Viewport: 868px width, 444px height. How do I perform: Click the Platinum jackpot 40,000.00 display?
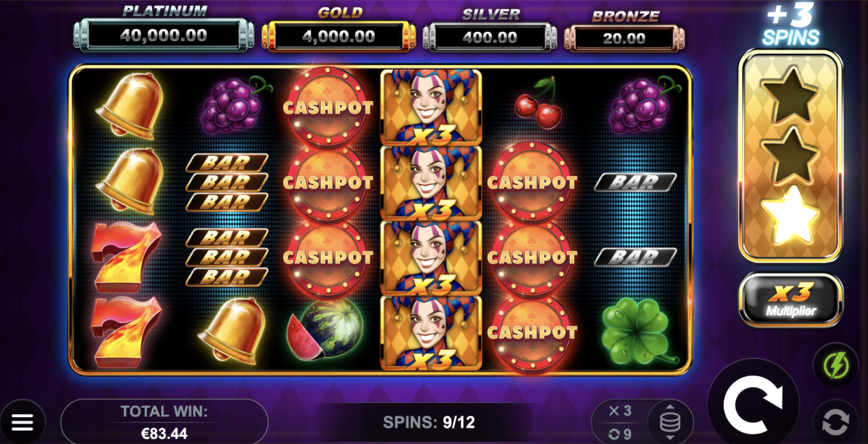[x=164, y=35]
